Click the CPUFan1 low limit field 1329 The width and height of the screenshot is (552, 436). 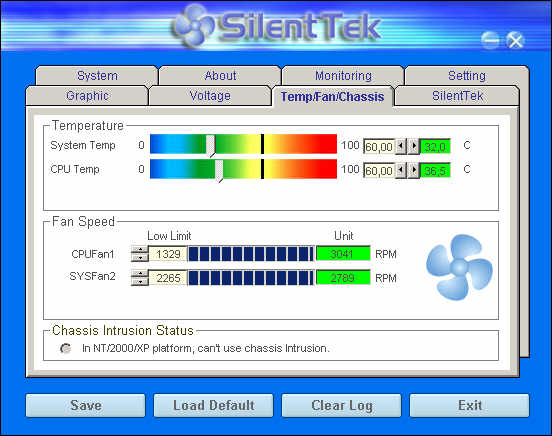[168, 254]
